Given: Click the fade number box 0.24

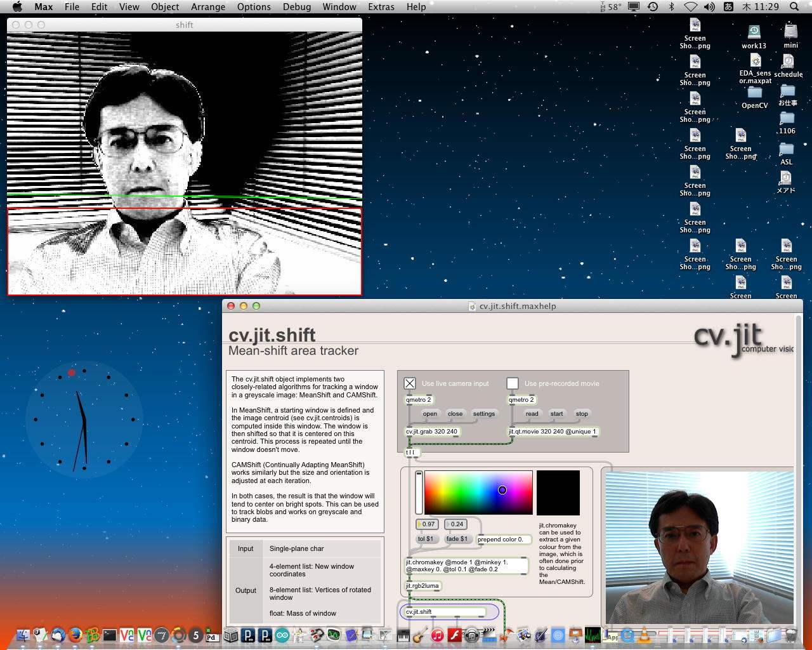Looking at the screenshot, I should tap(455, 524).
